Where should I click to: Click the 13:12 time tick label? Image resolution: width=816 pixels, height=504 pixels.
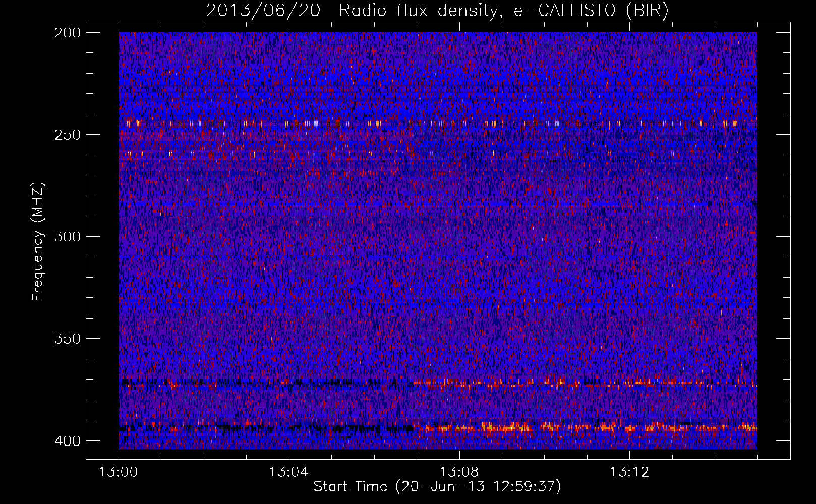tap(629, 472)
